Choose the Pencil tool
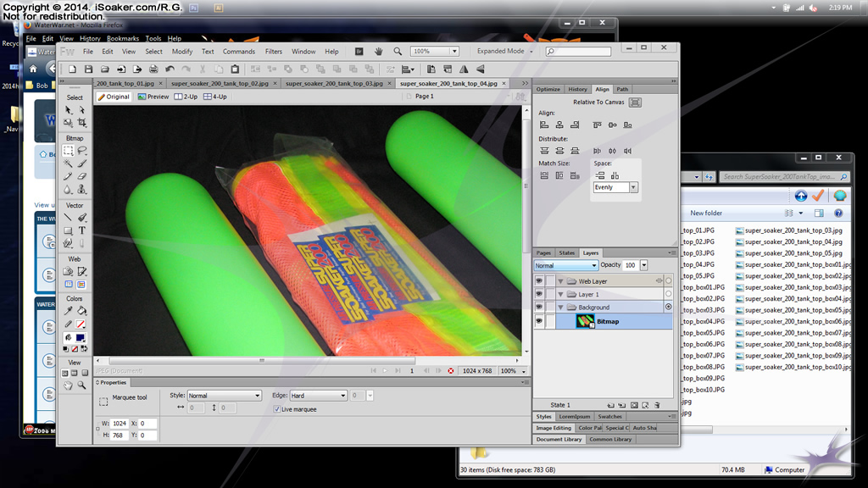Viewport: 868px width, 488px height. (x=69, y=176)
